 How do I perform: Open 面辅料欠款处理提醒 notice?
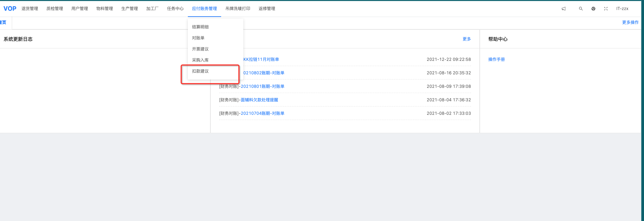[x=259, y=100]
